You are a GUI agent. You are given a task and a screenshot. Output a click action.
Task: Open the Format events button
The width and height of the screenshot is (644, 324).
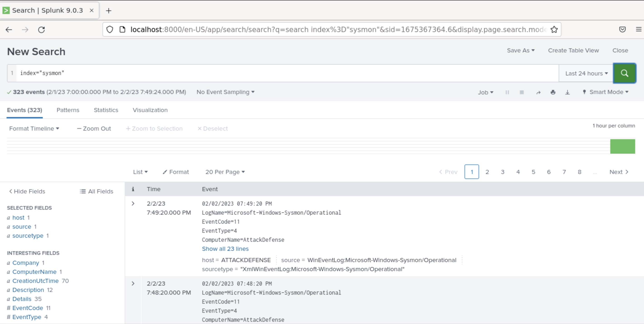tap(176, 172)
